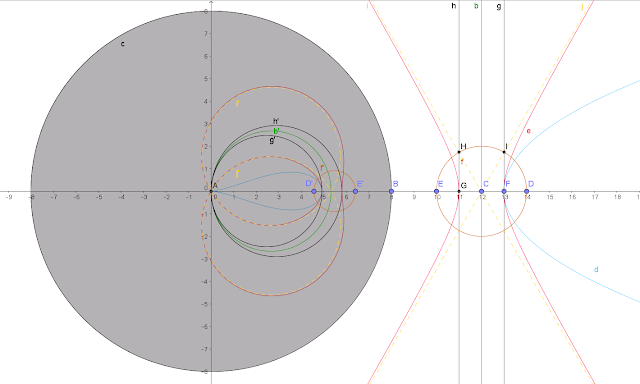Click the y-axis tick label -6
640x384 pixels.
205,326
